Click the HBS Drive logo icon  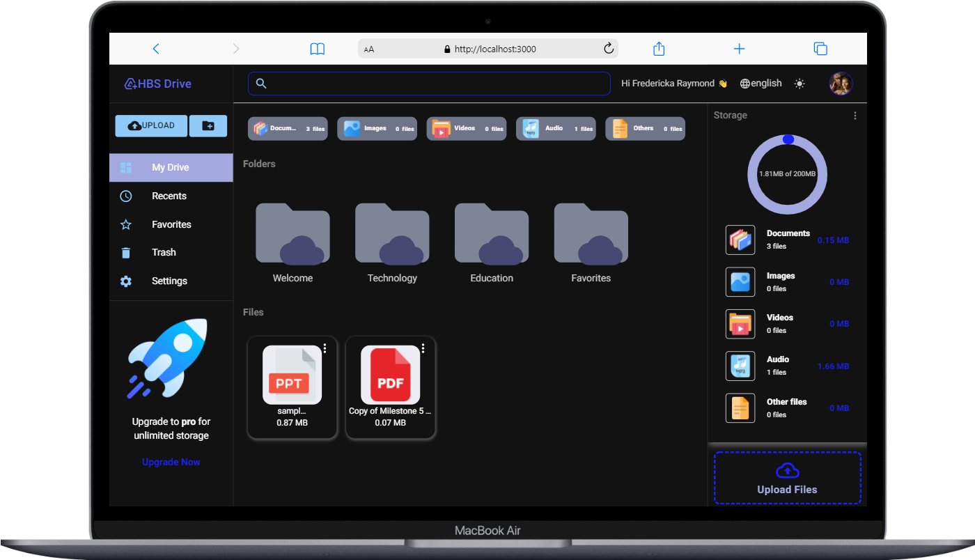[130, 83]
